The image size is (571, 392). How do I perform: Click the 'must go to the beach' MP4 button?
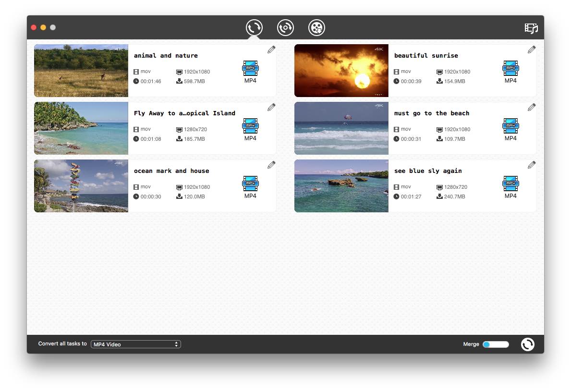pyautogui.click(x=510, y=129)
